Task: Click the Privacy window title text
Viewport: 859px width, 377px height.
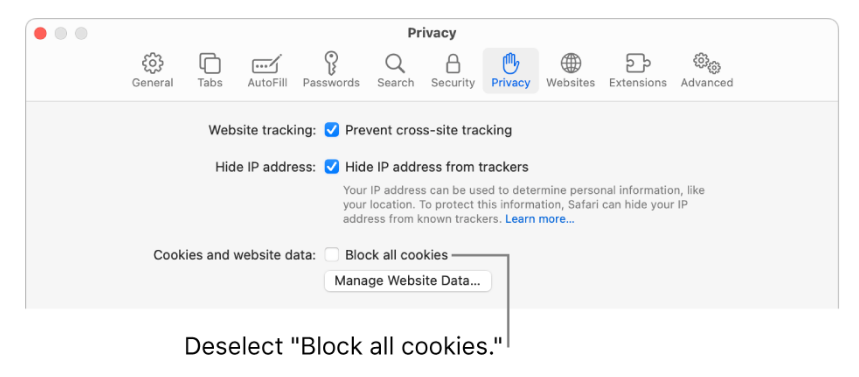Action: (x=431, y=33)
